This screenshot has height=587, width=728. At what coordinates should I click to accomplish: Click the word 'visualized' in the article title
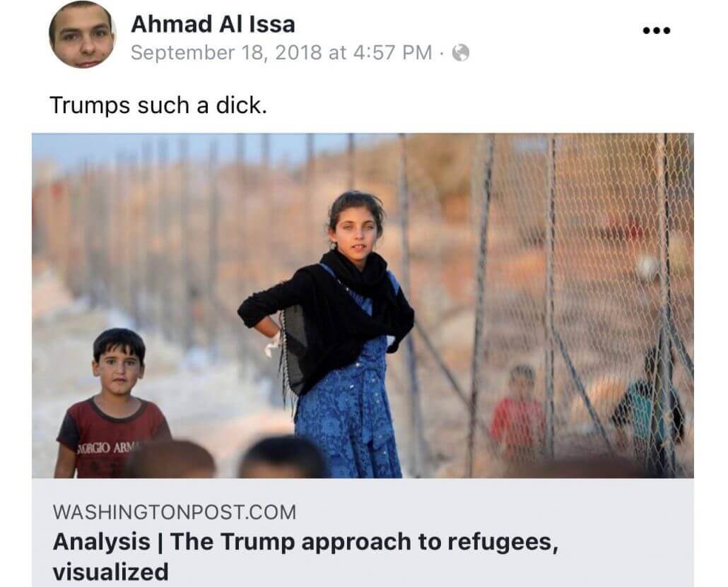point(110,571)
